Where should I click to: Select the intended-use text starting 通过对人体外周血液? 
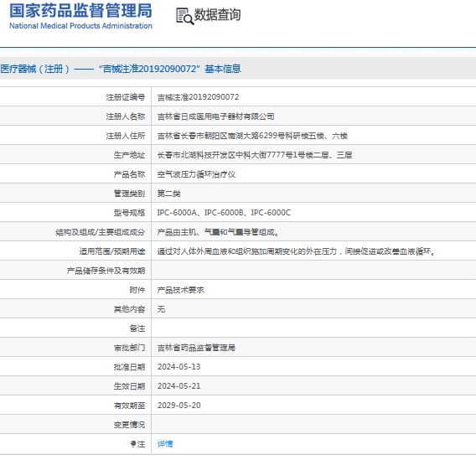[297, 251]
